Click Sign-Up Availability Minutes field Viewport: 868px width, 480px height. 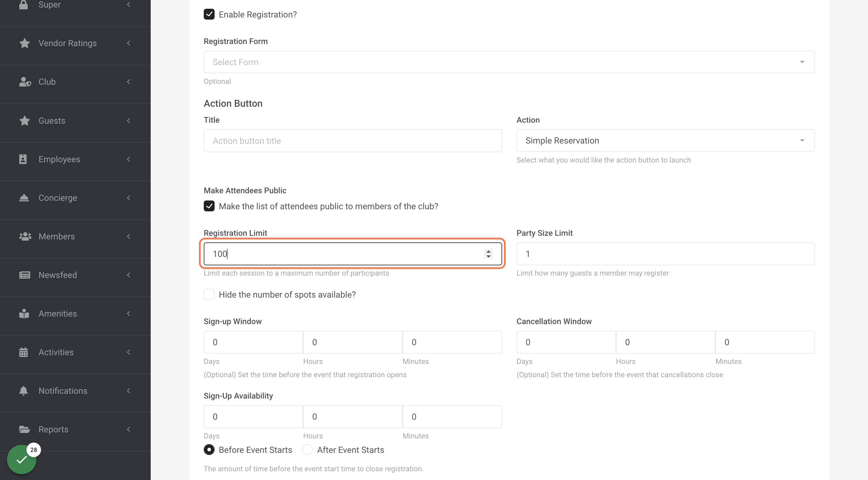(452, 417)
